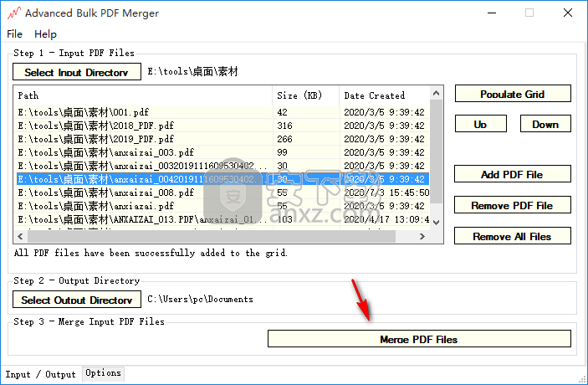Click the Advanced Bulk PDF Merger app icon

(14, 13)
